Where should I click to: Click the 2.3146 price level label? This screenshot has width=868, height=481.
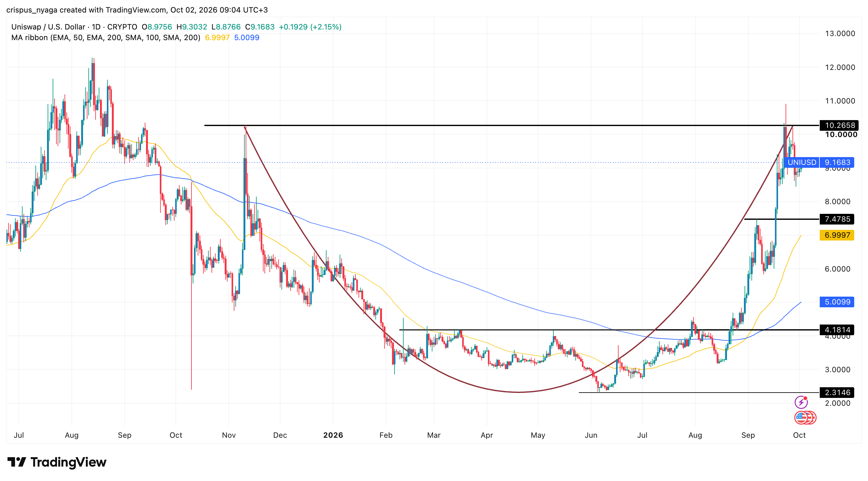[x=837, y=392]
